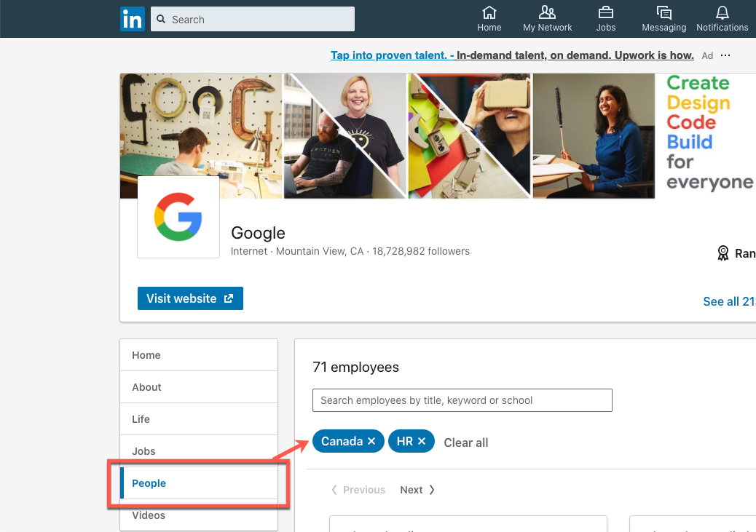
Task: Select People in the company sidebar
Action: [x=199, y=483]
